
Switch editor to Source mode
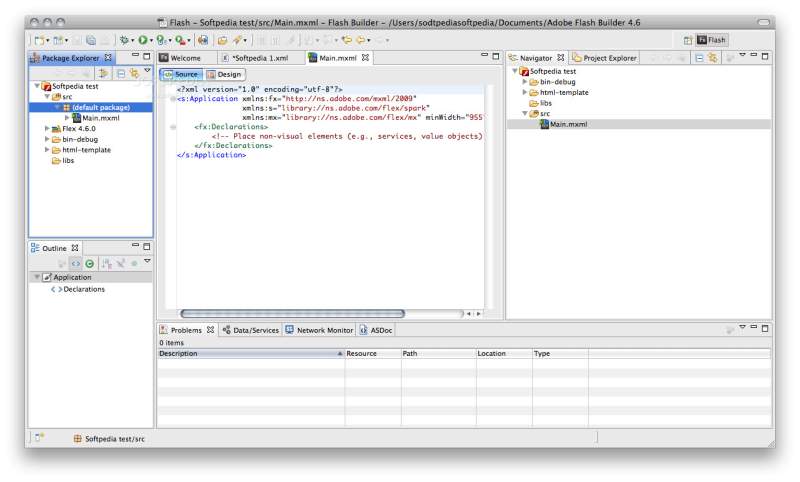(182, 74)
